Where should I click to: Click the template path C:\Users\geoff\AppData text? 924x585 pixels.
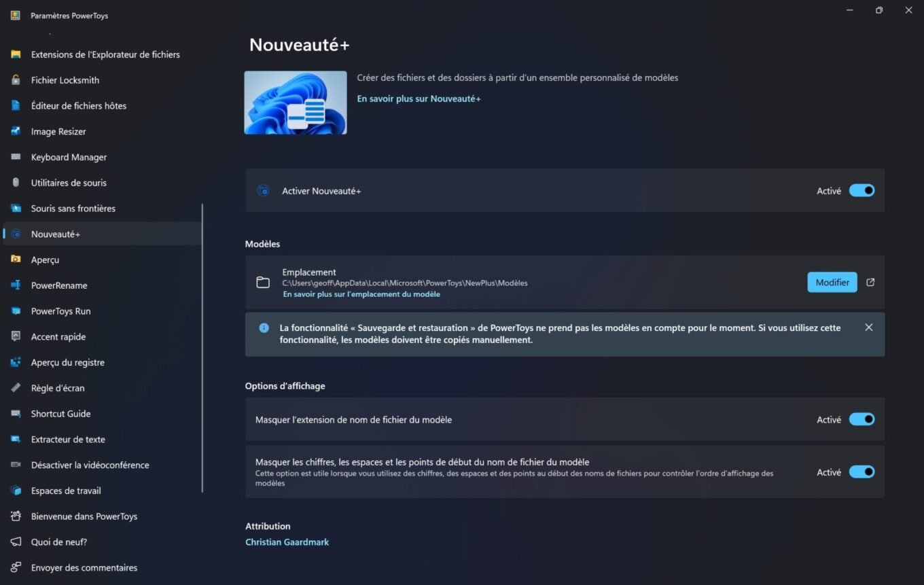(405, 283)
